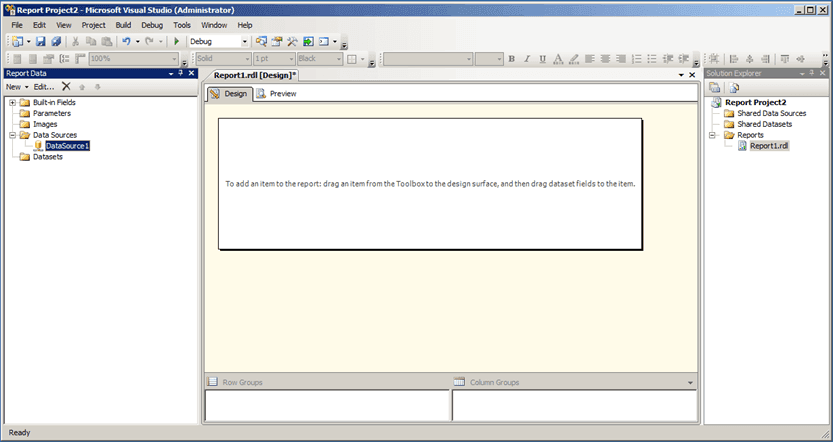Image resolution: width=833 pixels, height=442 pixels.
Task: Open the 1 pt border width dropdown
Action: coord(291,59)
